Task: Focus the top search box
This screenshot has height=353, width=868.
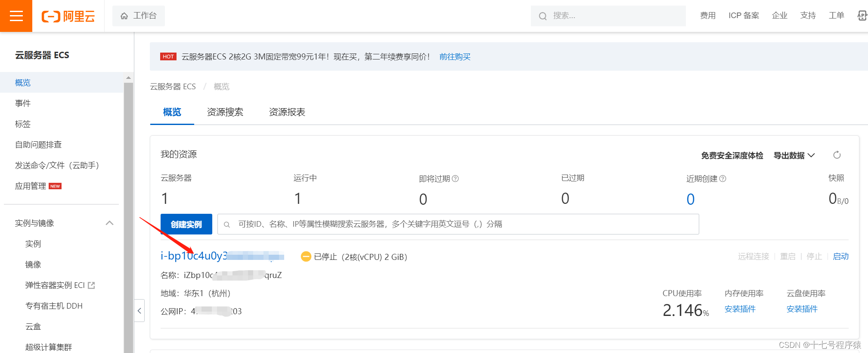Action: (608, 16)
